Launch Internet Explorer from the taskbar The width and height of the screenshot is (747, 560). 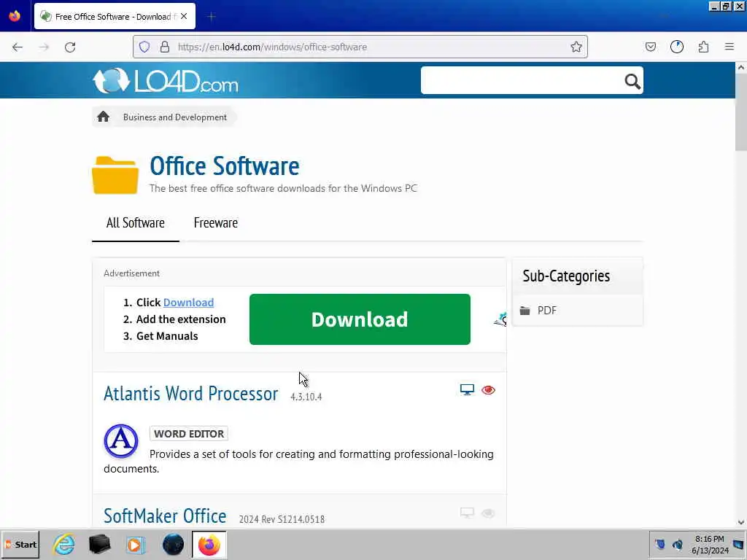tap(64, 544)
